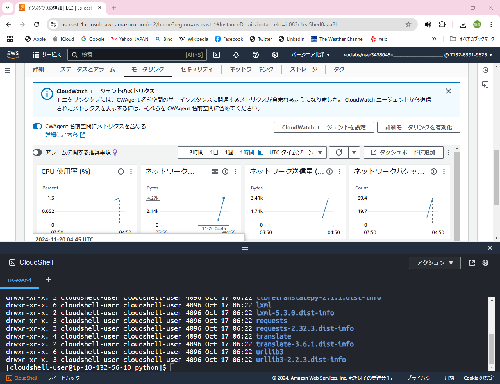Open the footer feedback link

(64, 378)
